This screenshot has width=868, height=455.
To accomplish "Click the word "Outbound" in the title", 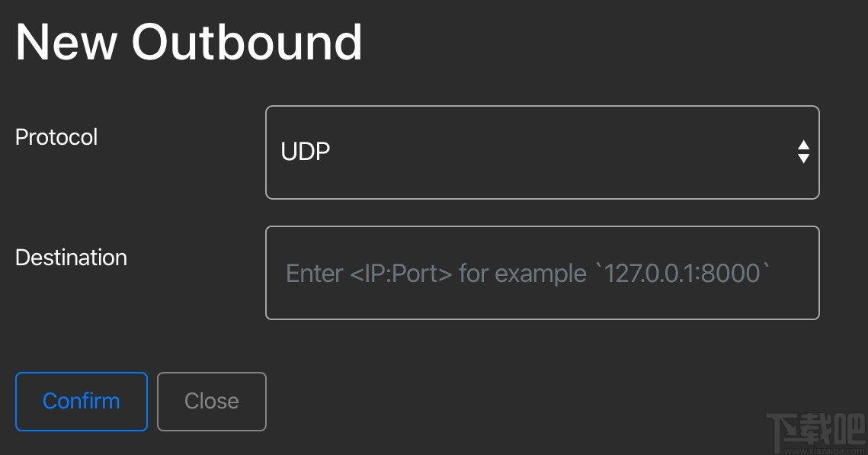I will (246, 42).
